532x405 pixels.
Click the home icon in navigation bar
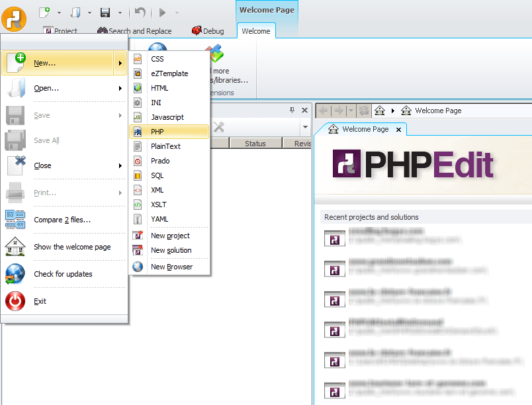click(x=380, y=111)
